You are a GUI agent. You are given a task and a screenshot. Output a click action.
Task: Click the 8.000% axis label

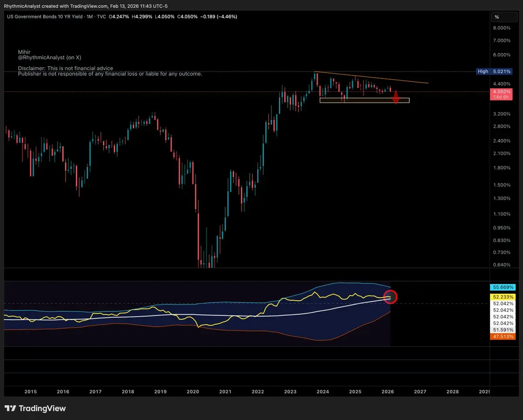click(x=502, y=28)
